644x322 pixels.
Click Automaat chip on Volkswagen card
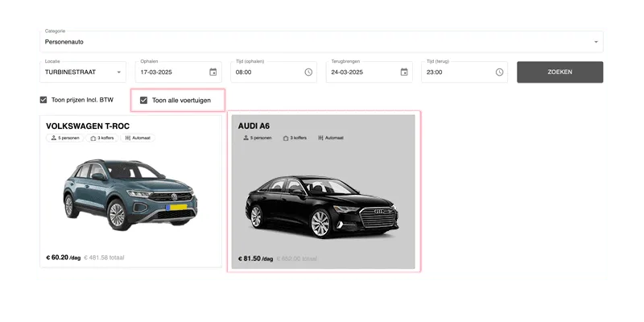tap(138, 138)
